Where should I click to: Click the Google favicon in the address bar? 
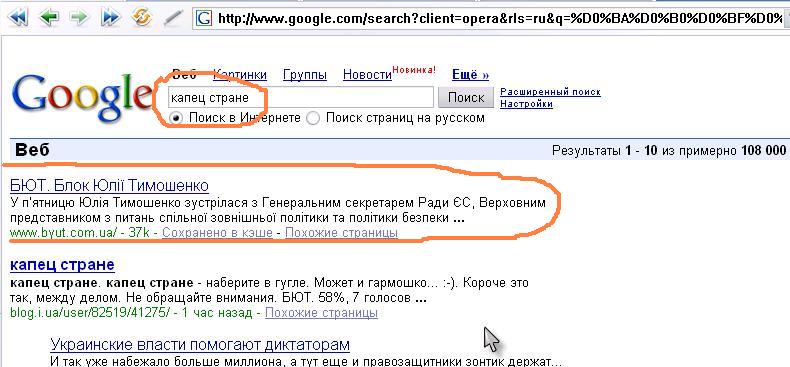(x=204, y=19)
